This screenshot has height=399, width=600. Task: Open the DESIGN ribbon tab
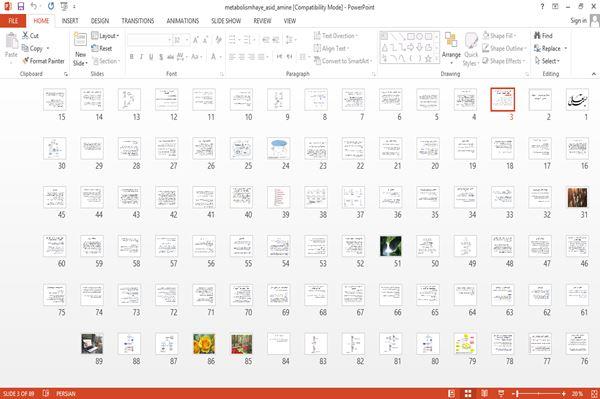point(100,21)
